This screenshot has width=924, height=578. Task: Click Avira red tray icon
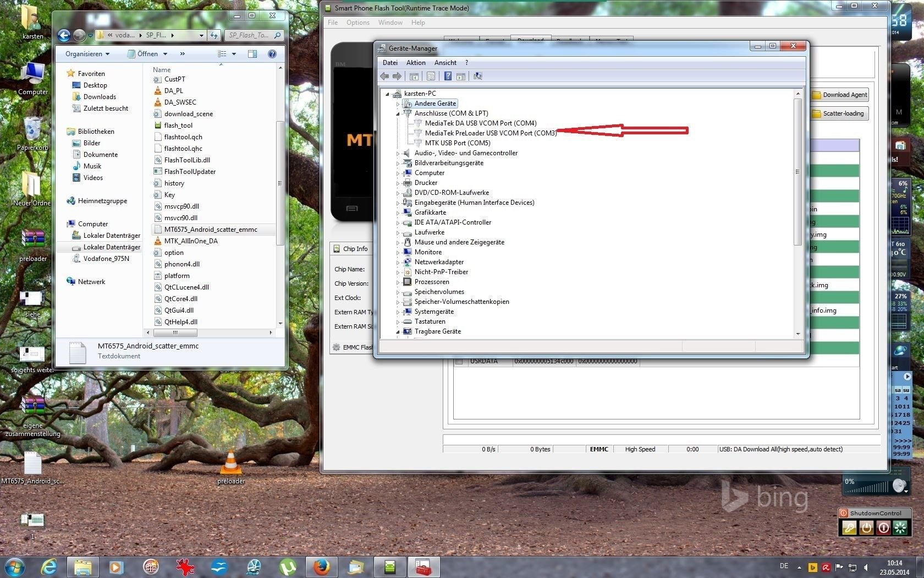[x=826, y=567]
